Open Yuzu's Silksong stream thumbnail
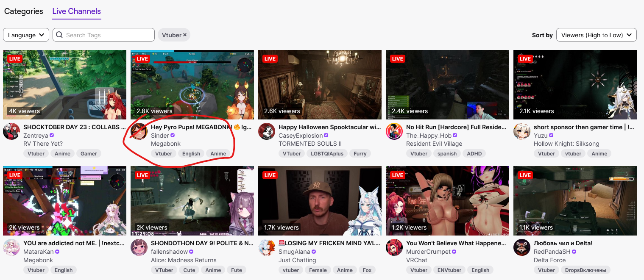Viewport: 644px width, 280px height. point(575,85)
